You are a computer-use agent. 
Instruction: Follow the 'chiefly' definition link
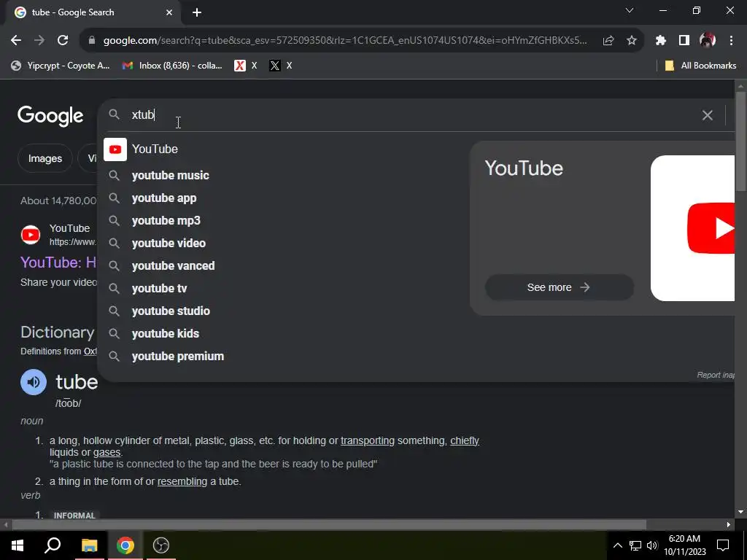tap(465, 441)
